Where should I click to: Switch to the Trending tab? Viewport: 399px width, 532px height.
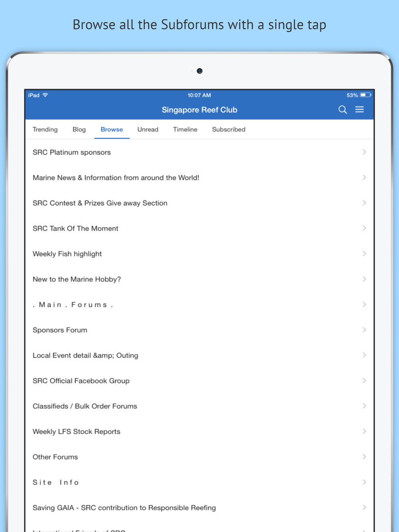pyautogui.click(x=45, y=129)
